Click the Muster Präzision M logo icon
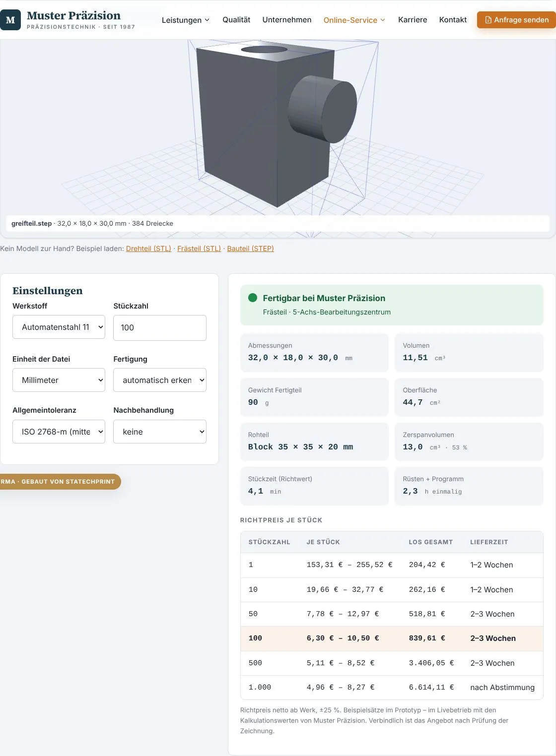 [x=10, y=20]
